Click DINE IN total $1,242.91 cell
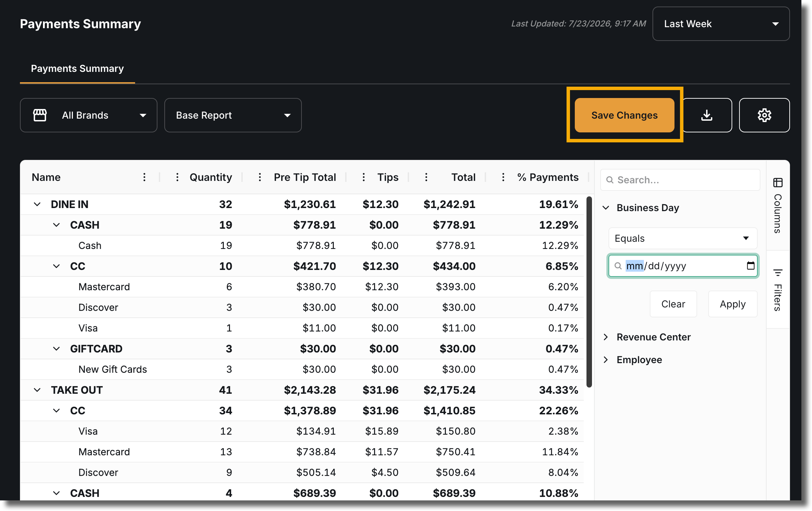The height and width of the screenshot is (511, 812). 449,204
